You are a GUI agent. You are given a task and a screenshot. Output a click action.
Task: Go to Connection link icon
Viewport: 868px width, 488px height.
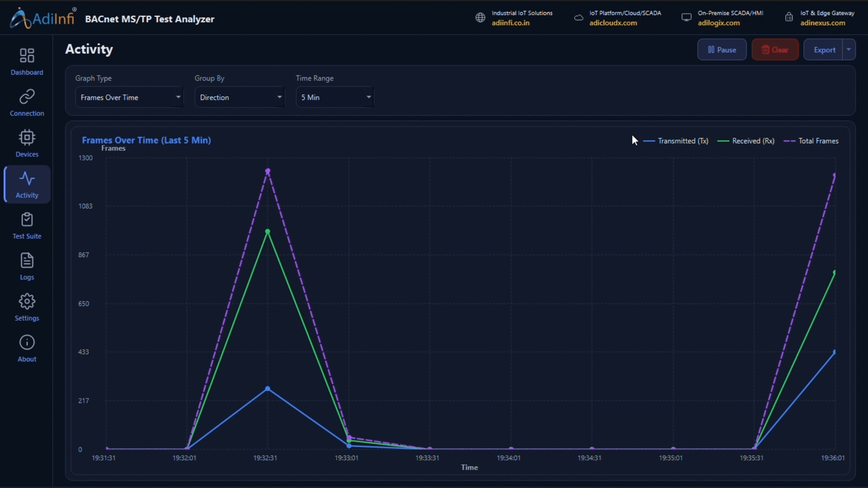(27, 97)
